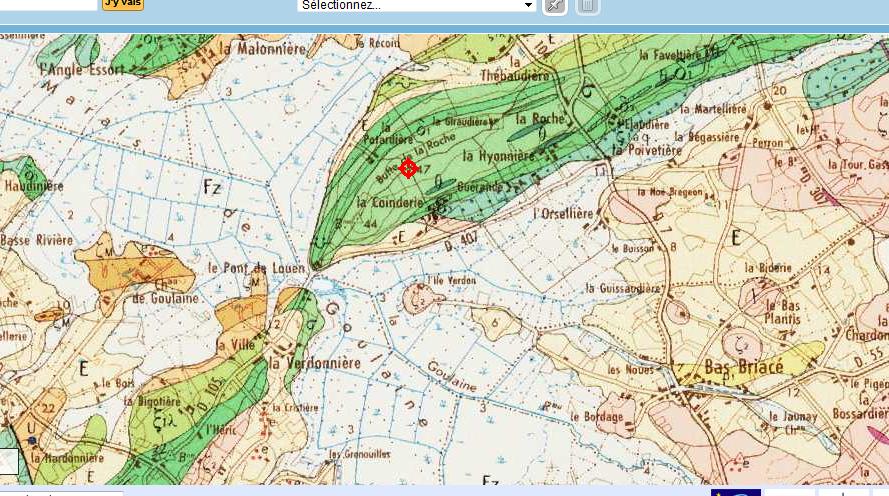Click the "la Giraudière" map label
This screenshot has width=889, height=496.
click(x=462, y=121)
